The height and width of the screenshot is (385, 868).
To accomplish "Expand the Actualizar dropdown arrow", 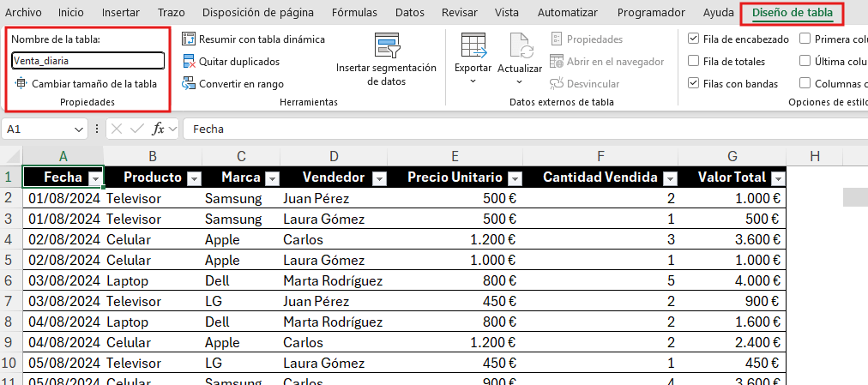I will (x=519, y=81).
